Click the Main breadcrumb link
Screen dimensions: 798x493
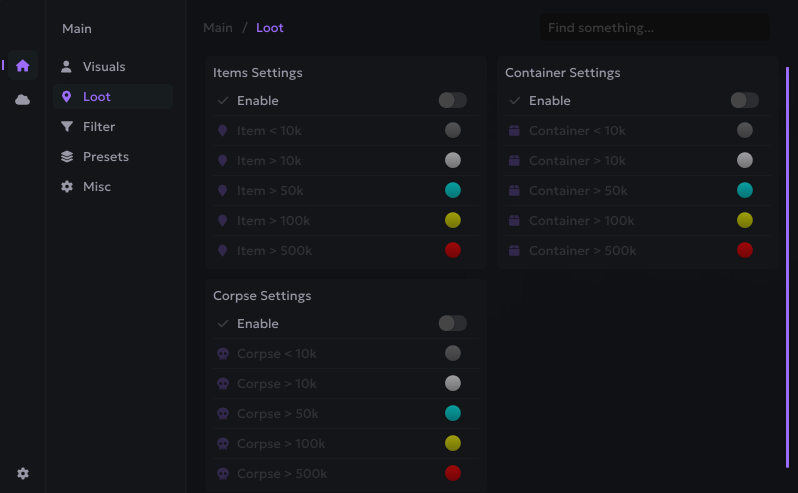pyautogui.click(x=218, y=28)
